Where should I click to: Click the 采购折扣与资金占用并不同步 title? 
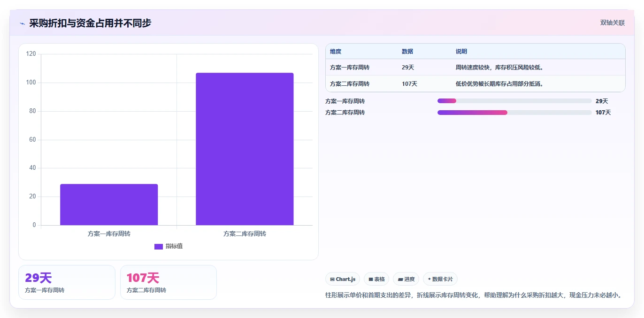coord(90,23)
